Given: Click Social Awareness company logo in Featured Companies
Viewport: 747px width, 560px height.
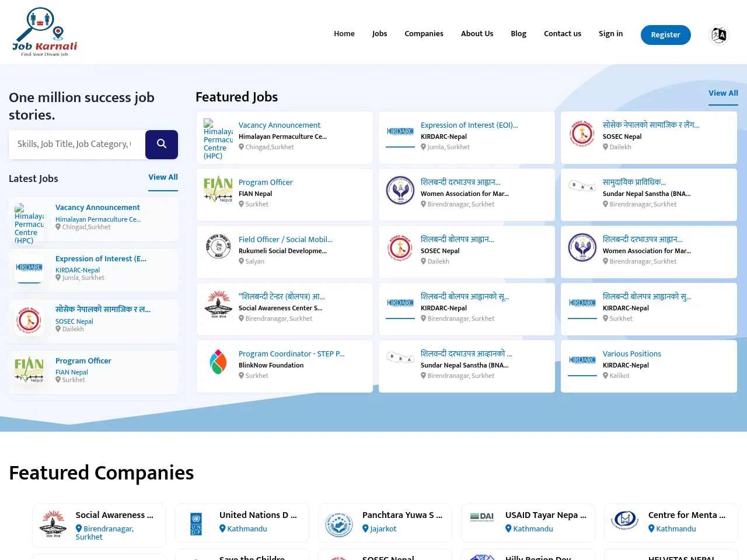Looking at the screenshot, I should (53, 523).
